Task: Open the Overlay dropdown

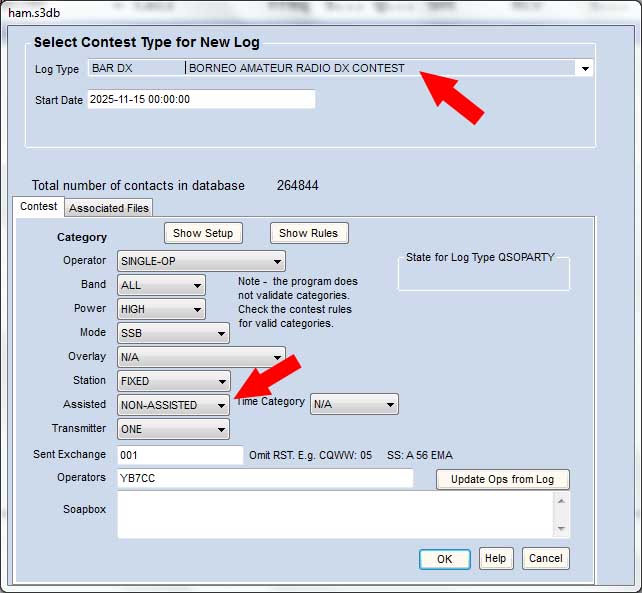Action: point(201,357)
